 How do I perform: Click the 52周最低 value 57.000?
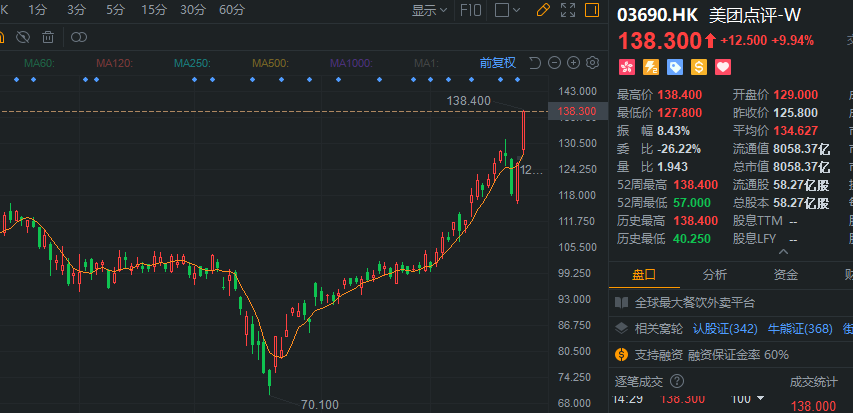click(692, 202)
